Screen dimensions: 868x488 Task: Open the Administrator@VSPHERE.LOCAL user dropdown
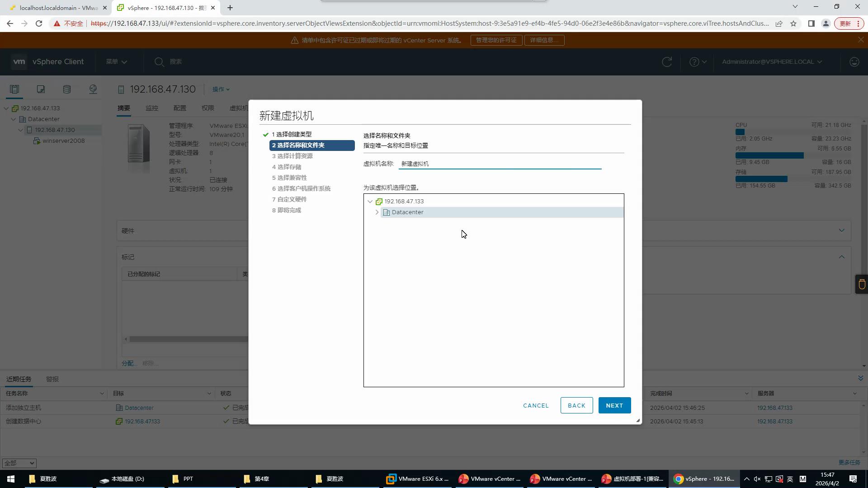coord(772,62)
